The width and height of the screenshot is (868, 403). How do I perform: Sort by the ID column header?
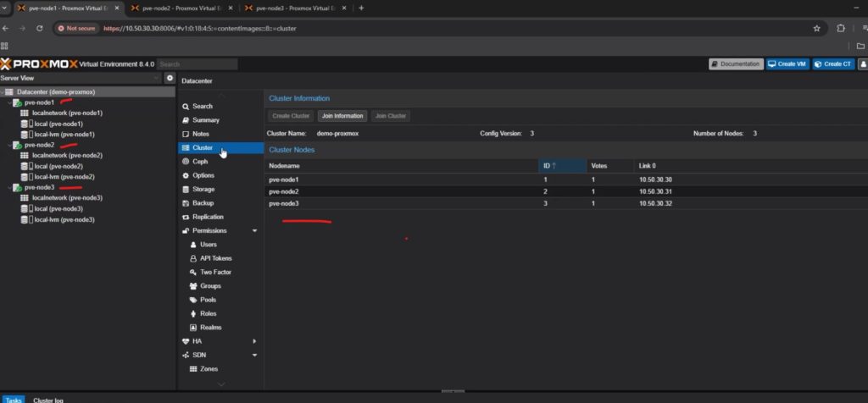[563, 166]
